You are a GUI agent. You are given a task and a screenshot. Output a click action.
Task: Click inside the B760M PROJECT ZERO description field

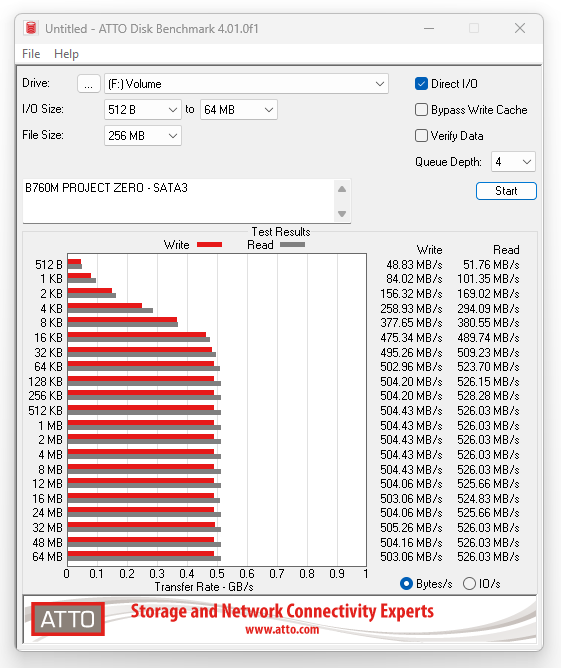[x=179, y=201]
